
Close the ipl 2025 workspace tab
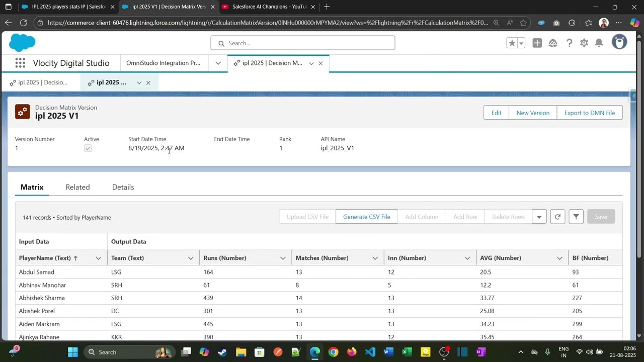pyautogui.click(x=320, y=63)
